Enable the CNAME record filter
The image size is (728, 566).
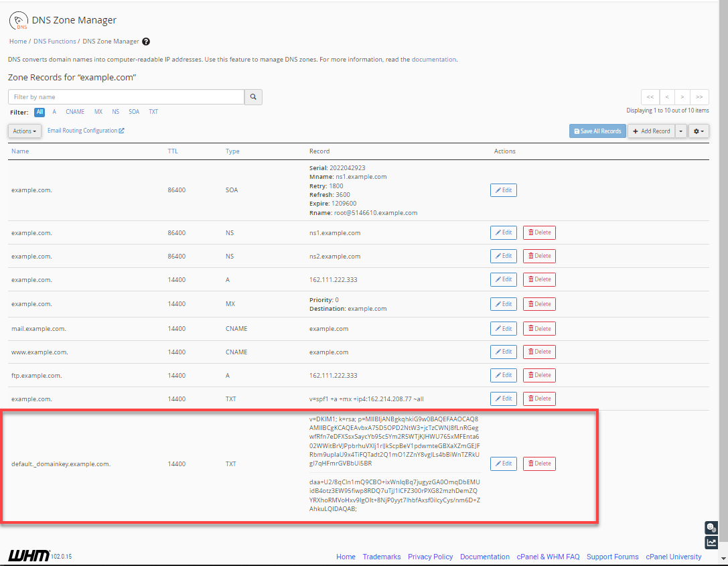click(x=74, y=112)
